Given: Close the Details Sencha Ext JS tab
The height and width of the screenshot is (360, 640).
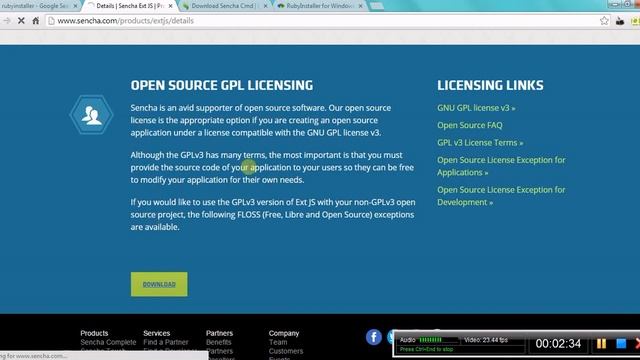Looking at the screenshot, I should click(x=171, y=6).
